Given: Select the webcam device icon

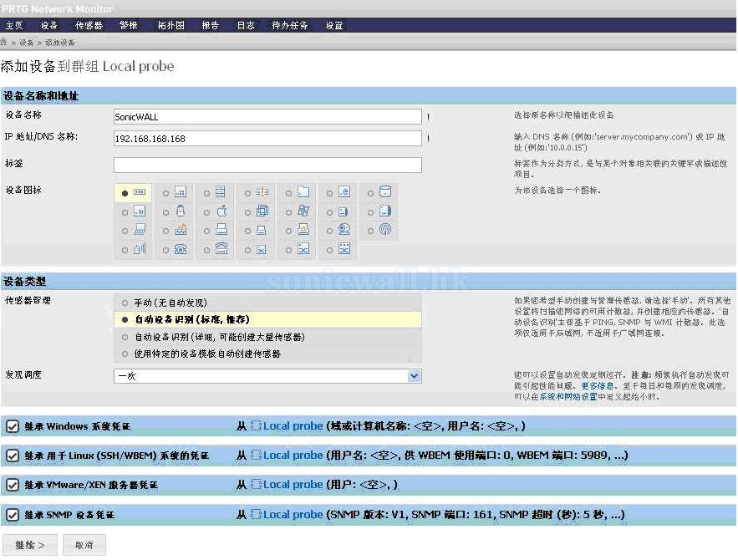Looking at the screenshot, I should [x=344, y=230].
